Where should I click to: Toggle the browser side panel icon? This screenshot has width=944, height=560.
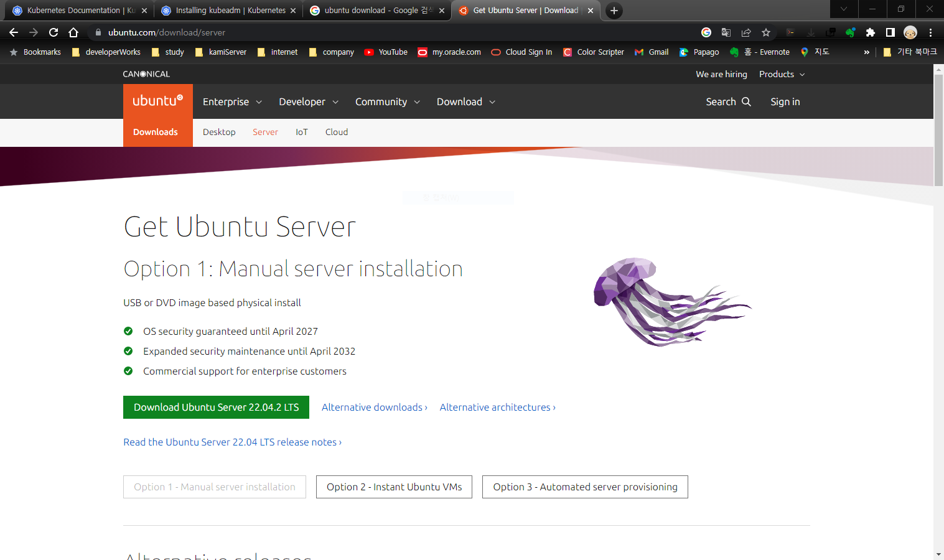890,32
